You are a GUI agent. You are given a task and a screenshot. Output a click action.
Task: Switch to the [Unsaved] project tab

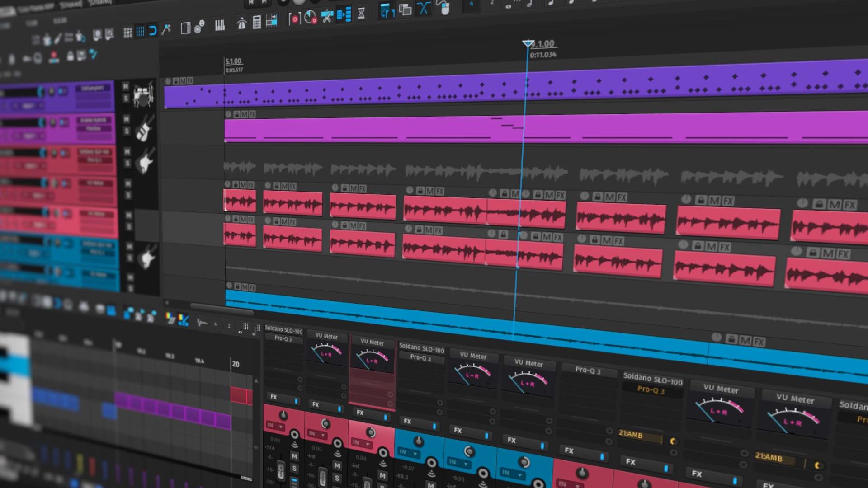(99, 3)
